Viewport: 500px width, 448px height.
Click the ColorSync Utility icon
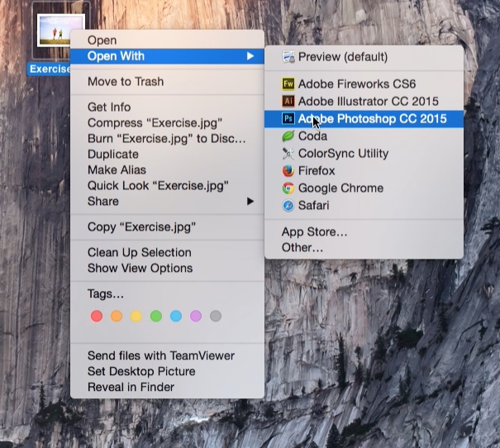coord(288,154)
